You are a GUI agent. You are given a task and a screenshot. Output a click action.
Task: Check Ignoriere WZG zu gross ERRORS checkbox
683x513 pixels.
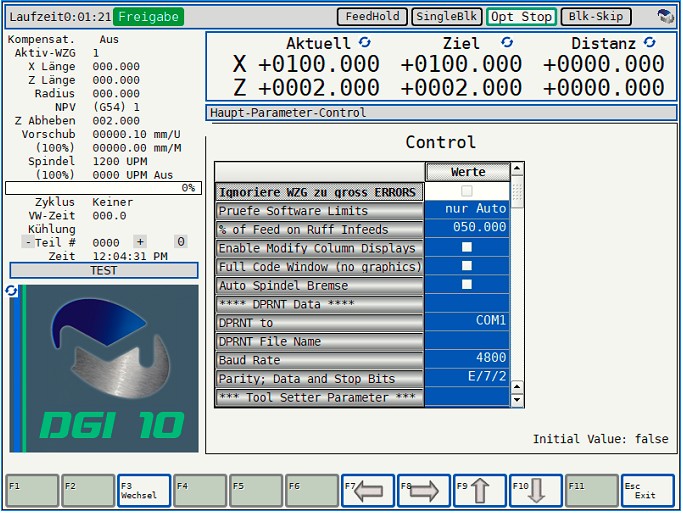click(467, 191)
